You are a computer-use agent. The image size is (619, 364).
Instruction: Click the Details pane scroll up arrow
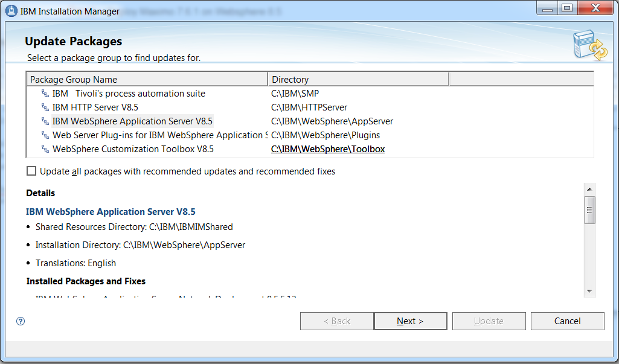click(x=589, y=189)
